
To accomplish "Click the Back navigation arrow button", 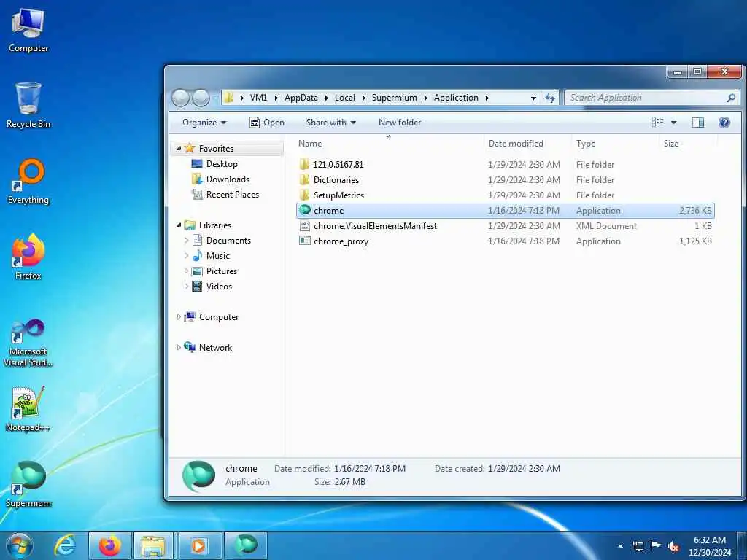I will (x=181, y=98).
